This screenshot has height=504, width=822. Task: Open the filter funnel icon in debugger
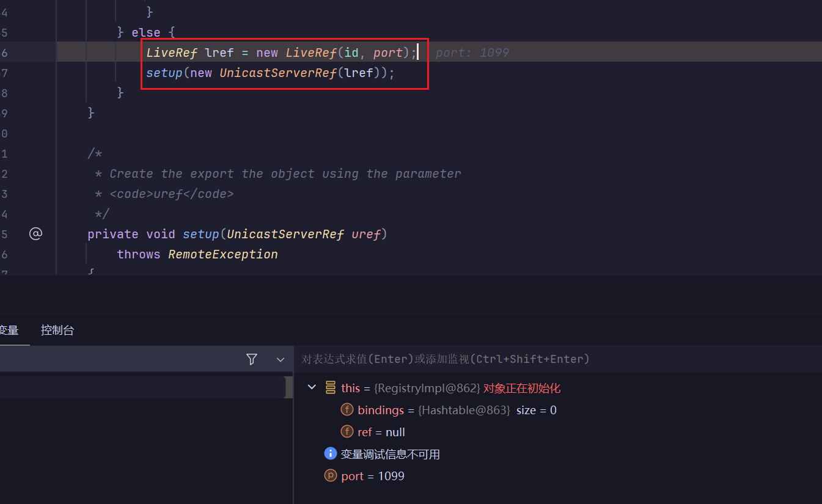(251, 359)
